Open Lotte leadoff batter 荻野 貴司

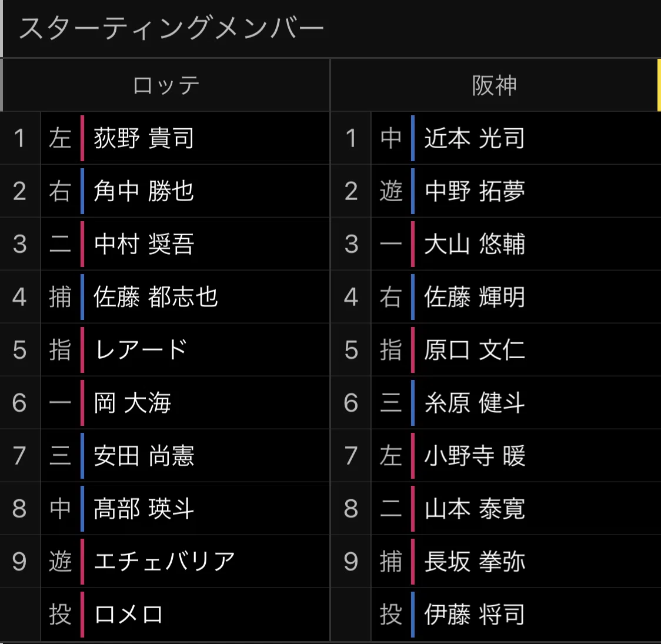pyautogui.click(x=143, y=138)
